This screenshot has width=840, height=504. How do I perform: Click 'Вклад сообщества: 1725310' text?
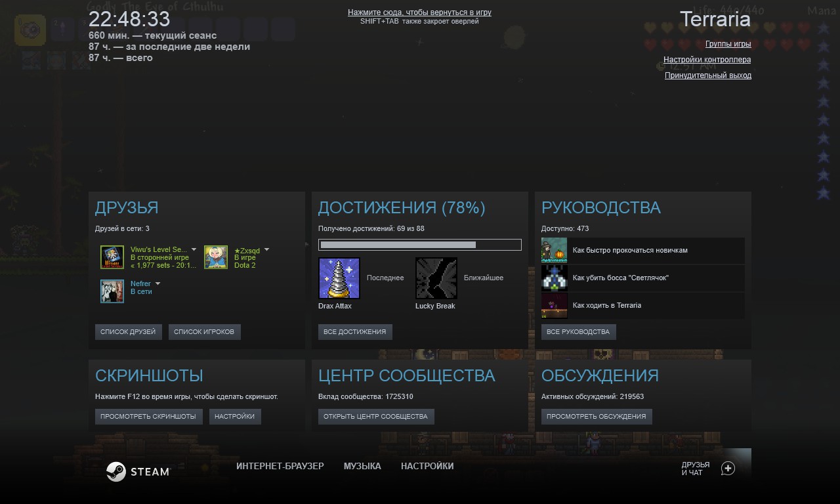coord(366,396)
